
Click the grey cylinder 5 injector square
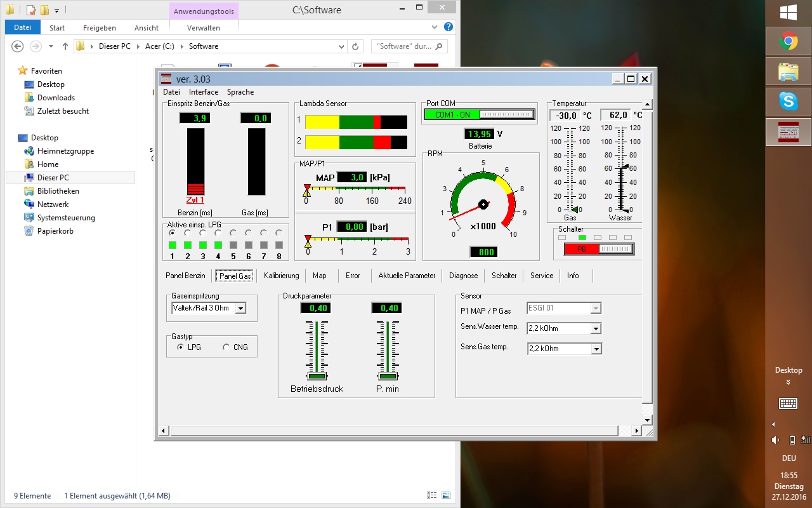click(233, 245)
